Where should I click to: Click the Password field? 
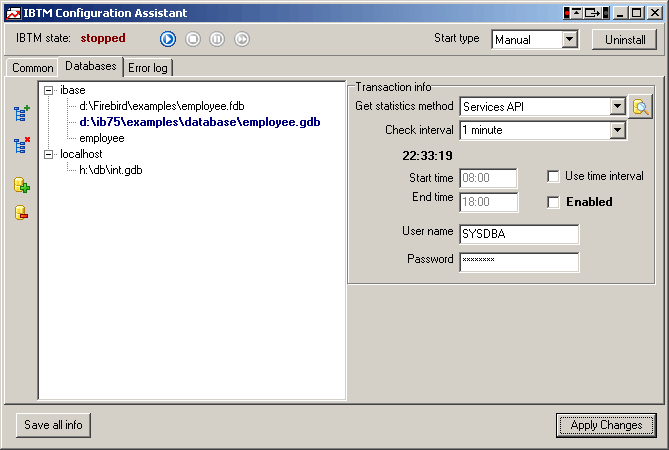click(x=519, y=262)
